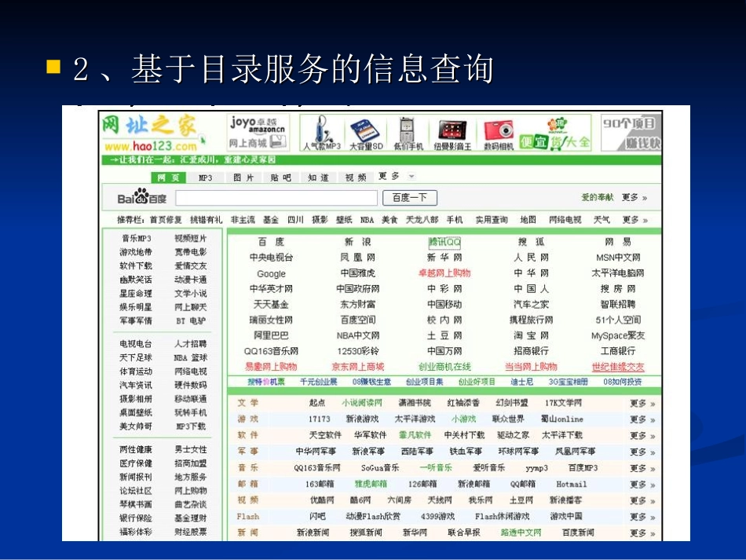The width and height of the screenshot is (746, 560).
Task: Open 优酷网 in the 视频 row
Action: 322,500
